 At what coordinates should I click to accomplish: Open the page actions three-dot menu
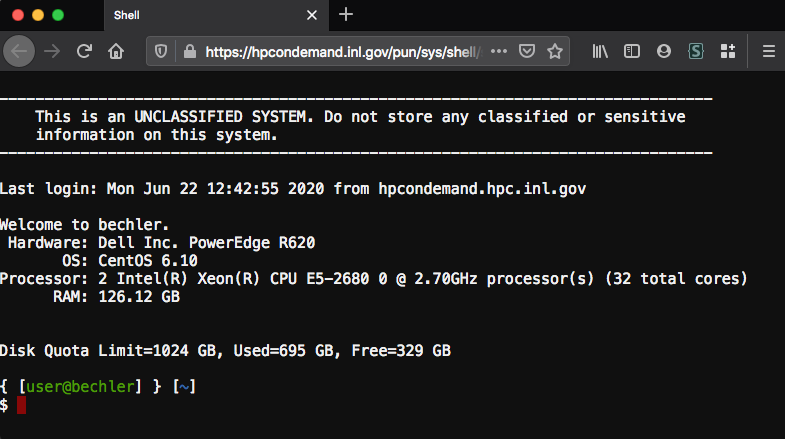point(499,51)
